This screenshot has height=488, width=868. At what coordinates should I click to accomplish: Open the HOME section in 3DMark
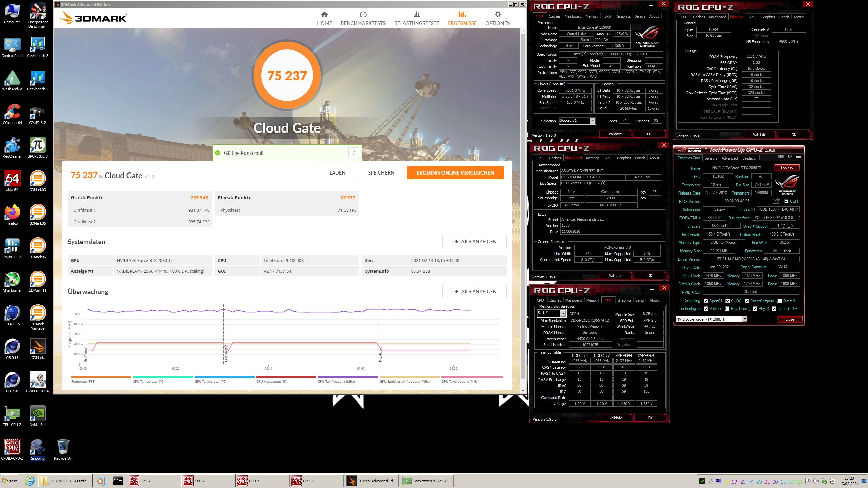pos(324,19)
